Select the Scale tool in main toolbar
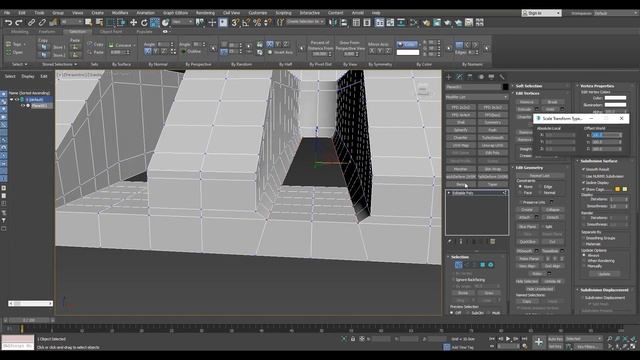This screenshot has width=640, height=360. [155, 23]
